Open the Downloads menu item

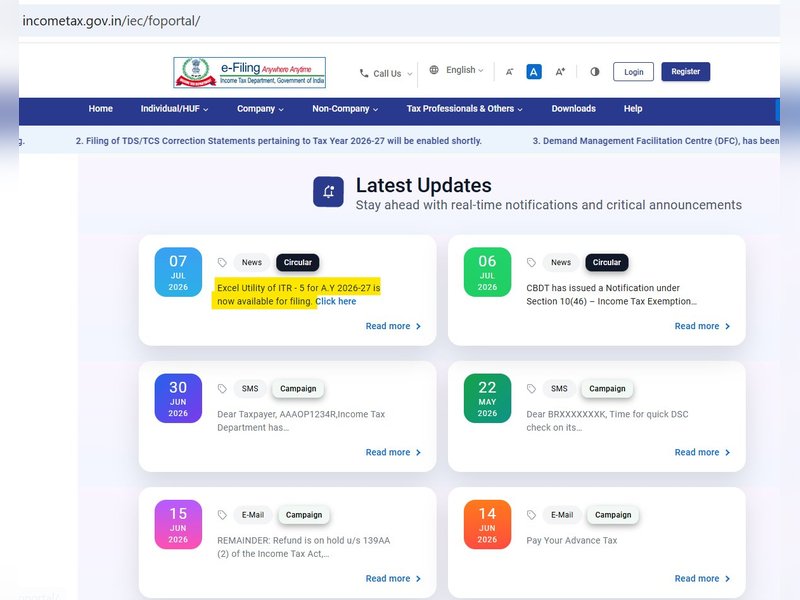[x=573, y=109]
